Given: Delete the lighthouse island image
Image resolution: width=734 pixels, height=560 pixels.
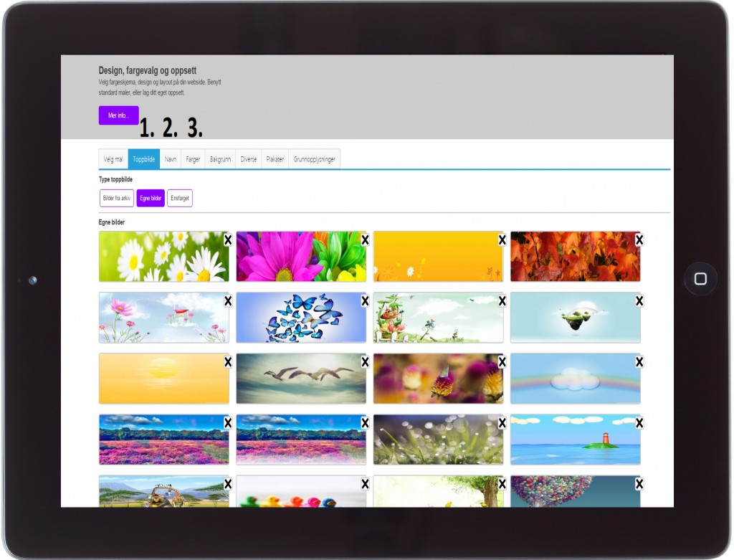Looking at the screenshot, I should [639, 423].
